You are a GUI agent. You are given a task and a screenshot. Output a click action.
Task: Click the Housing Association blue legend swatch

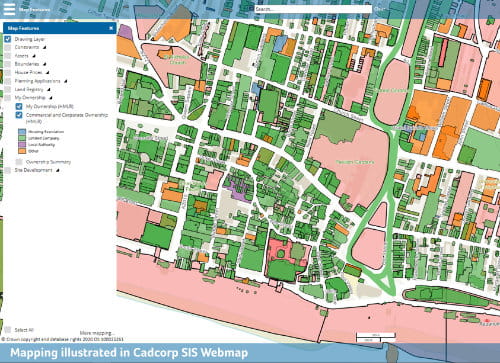tap(22, 132)
